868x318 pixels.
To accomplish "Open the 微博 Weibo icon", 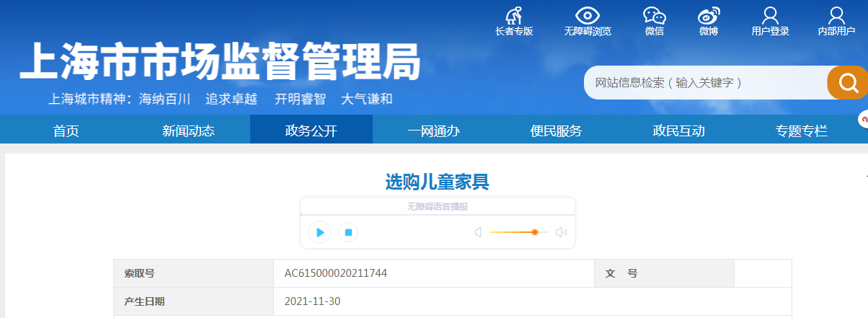I will (x=709, y=16).
